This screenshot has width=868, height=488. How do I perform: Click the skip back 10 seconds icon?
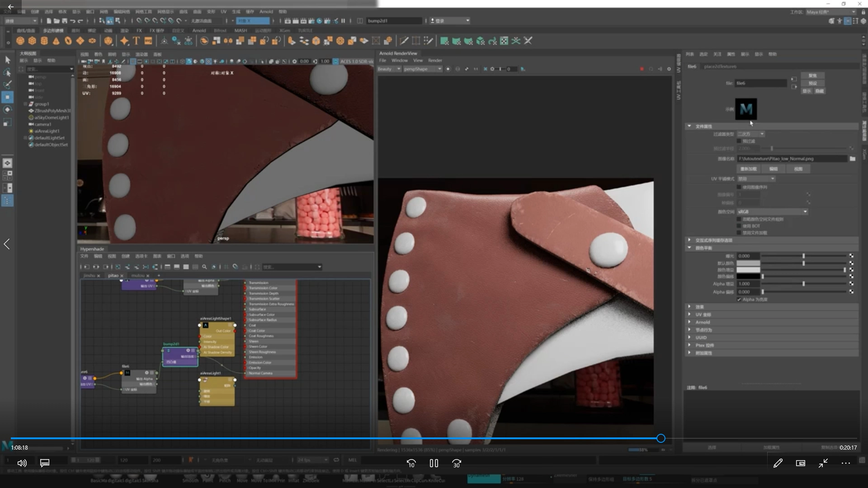tap(411, 463)
